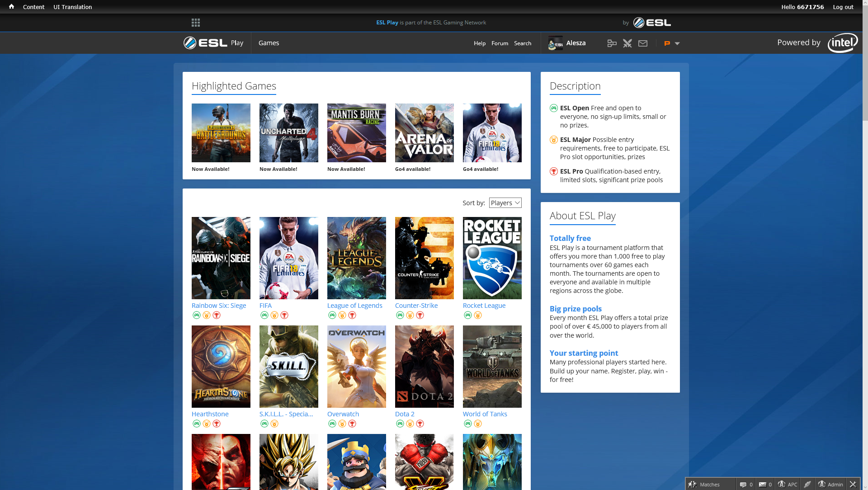Viewport: 868px width, 490px height.
Task: Click Counter-Strike green ESL Open icon
Action: pos(400,315)
